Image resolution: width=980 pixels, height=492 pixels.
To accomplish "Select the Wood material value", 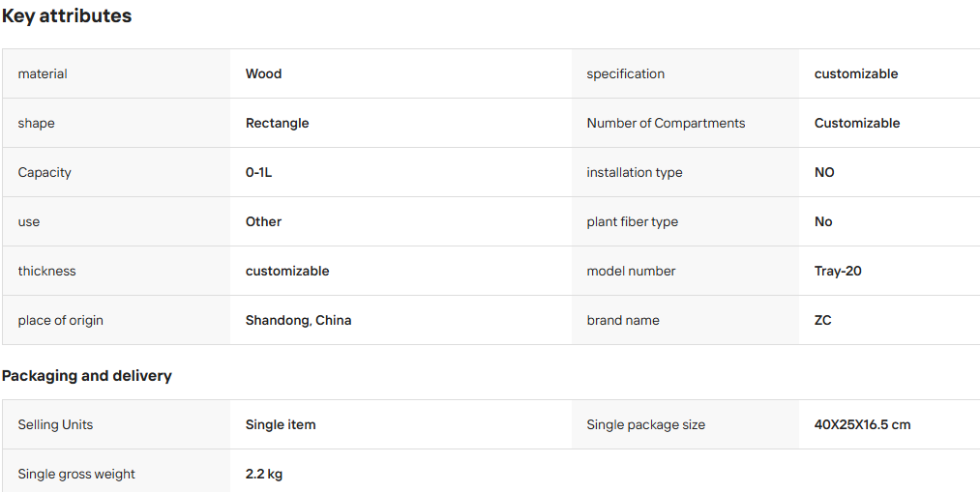I will point(264,73).
